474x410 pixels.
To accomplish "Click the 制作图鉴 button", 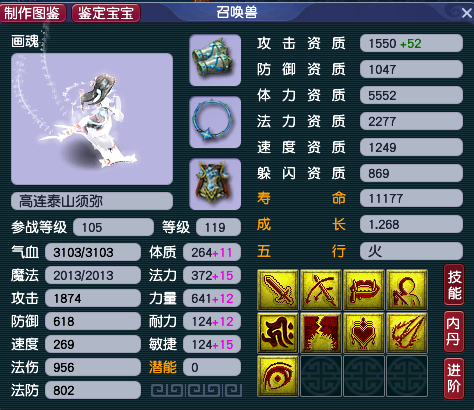I will click(33, 13).
